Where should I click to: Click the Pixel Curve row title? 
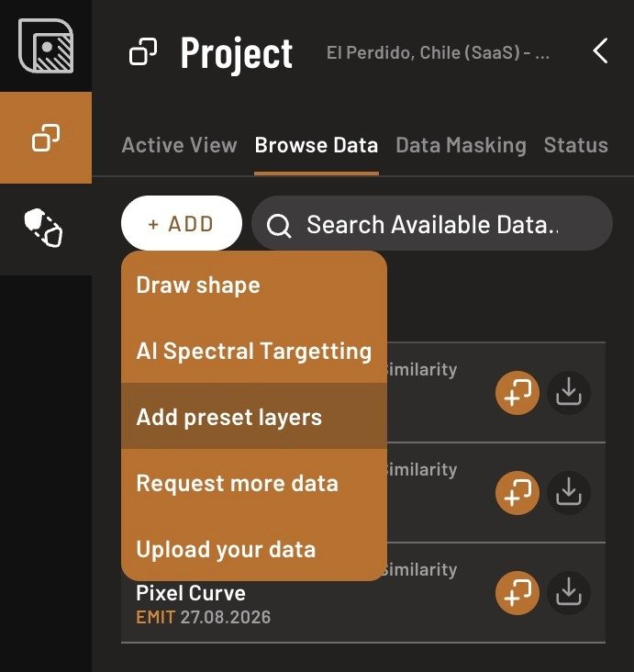[x=191, y=593]
